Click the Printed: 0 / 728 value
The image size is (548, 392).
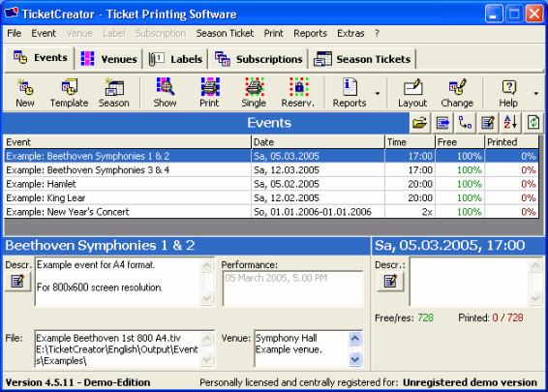click(x=507, y=317)
